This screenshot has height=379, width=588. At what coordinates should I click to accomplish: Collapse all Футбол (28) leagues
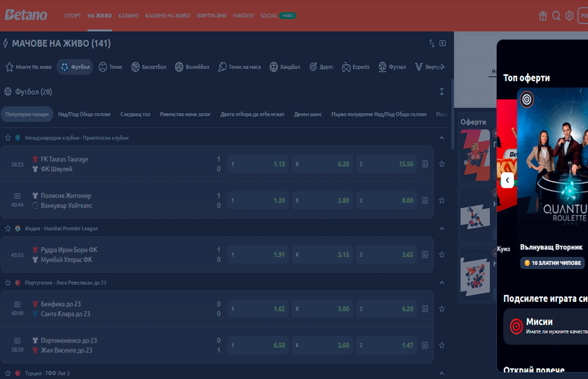(x=442, y=91)
